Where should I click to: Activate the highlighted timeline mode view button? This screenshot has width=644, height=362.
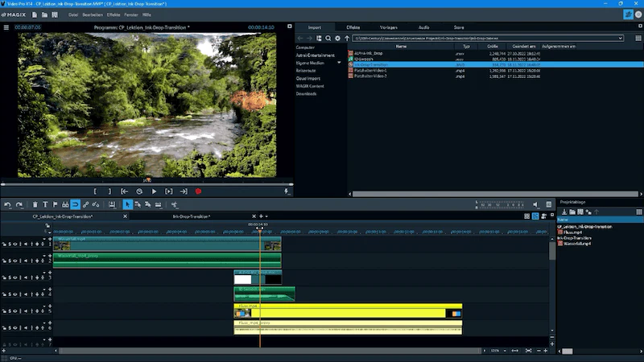click(x=535, y=216)
